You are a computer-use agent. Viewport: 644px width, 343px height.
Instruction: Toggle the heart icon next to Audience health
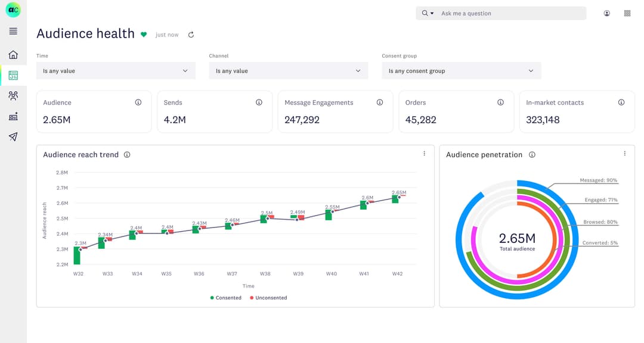point(143,35)
